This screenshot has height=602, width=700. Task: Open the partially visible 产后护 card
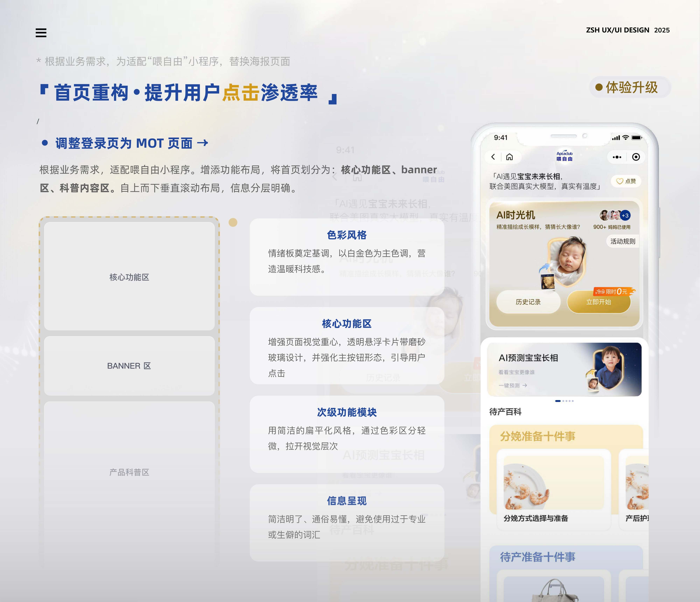click(x=634, y=490)
